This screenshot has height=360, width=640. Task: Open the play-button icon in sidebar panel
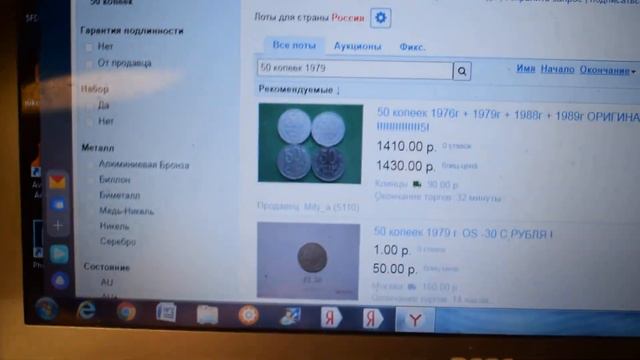59,254
